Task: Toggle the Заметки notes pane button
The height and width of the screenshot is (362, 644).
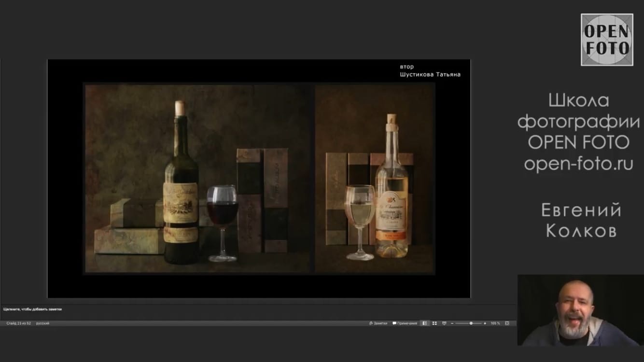Action: pyautogui.click(x=378, y=323)
